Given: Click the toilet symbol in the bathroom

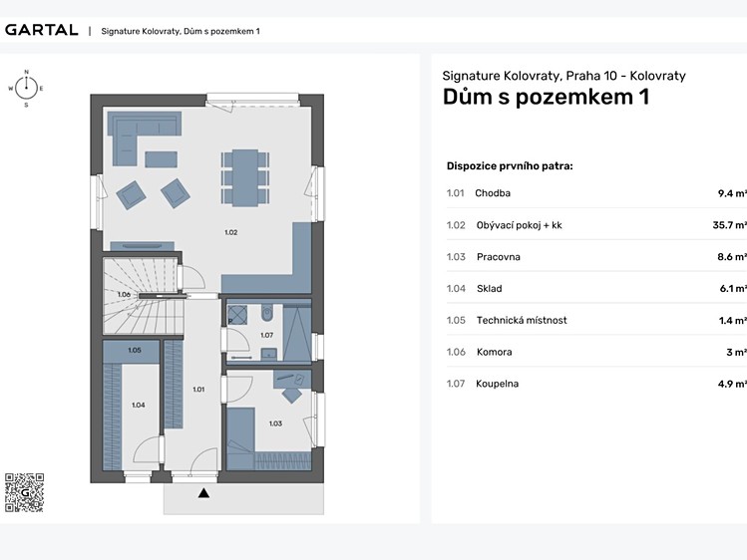Looking at the screenshot, I should pyautogui.click(x=267, y=313).
